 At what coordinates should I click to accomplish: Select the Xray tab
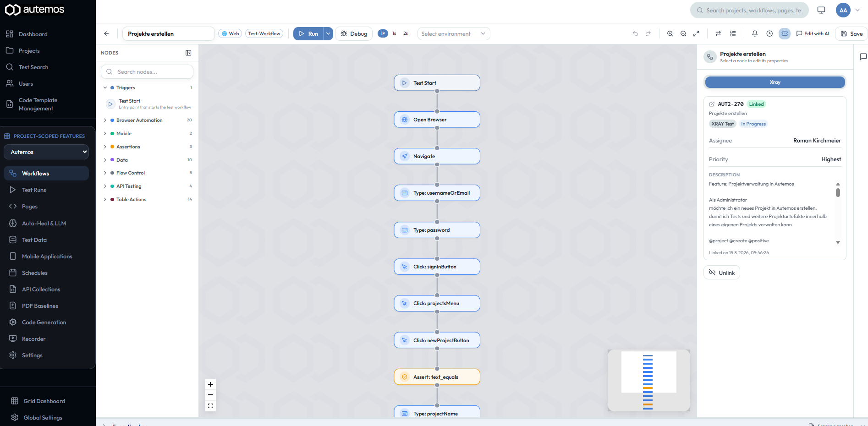775,82
